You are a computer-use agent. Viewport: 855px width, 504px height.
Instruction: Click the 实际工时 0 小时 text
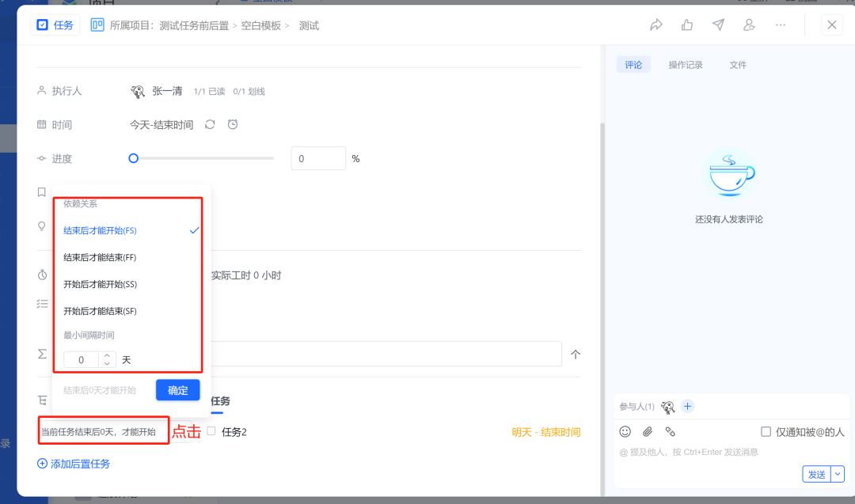pyautogui.click(x=246, y=275)
